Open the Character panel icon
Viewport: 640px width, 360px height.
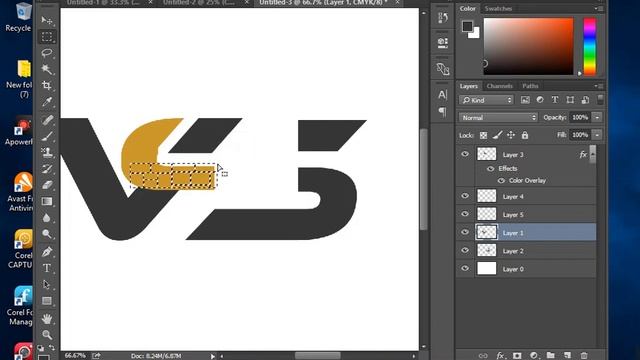442,95
